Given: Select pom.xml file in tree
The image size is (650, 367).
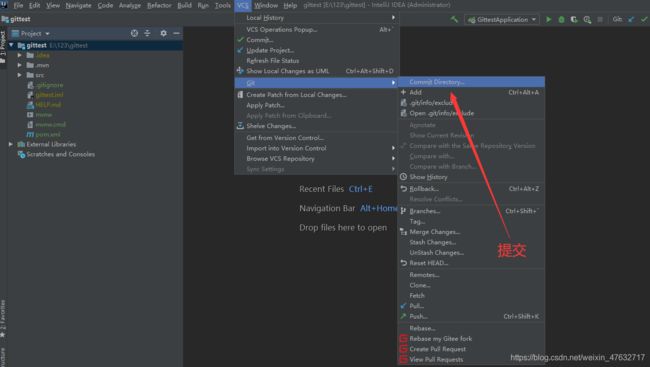Looking at the screenshot, I should [48, 134].
